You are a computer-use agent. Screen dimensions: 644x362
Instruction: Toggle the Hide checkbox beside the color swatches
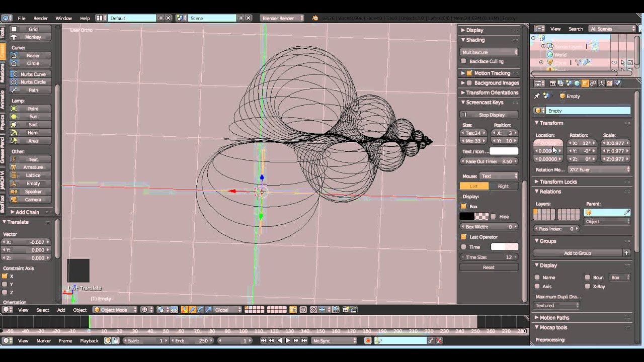494,217
